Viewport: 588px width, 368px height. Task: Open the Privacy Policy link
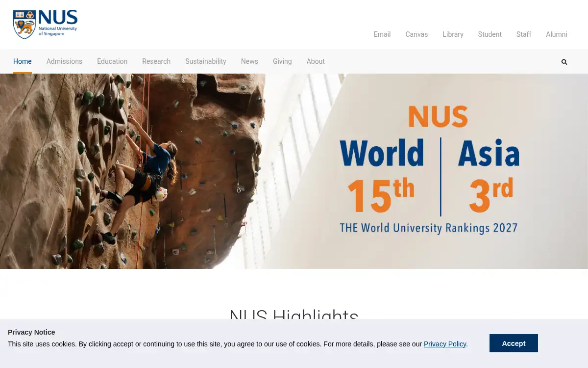click(445, 344)
